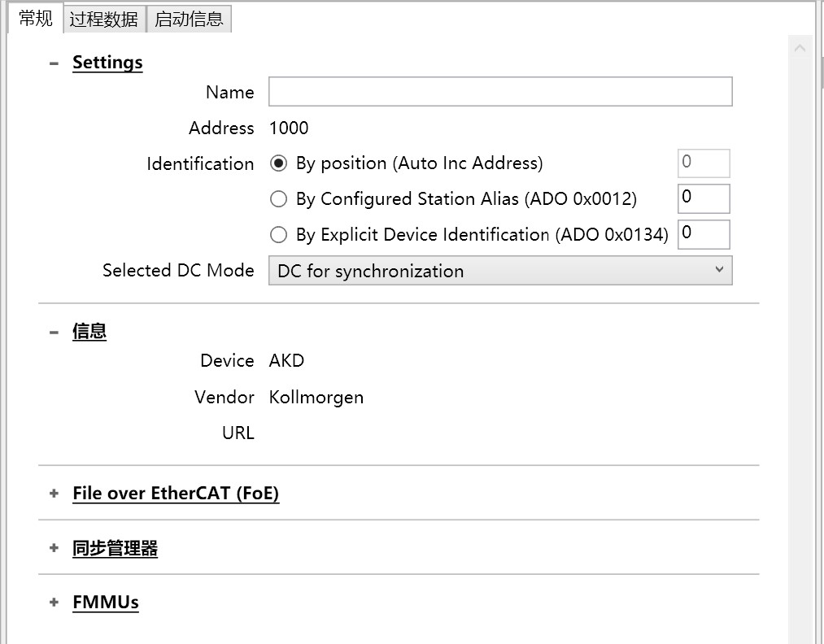This screenshot has width=824, height=644.
Task: Click the 信息 section heading
Action: pos(89,332)
